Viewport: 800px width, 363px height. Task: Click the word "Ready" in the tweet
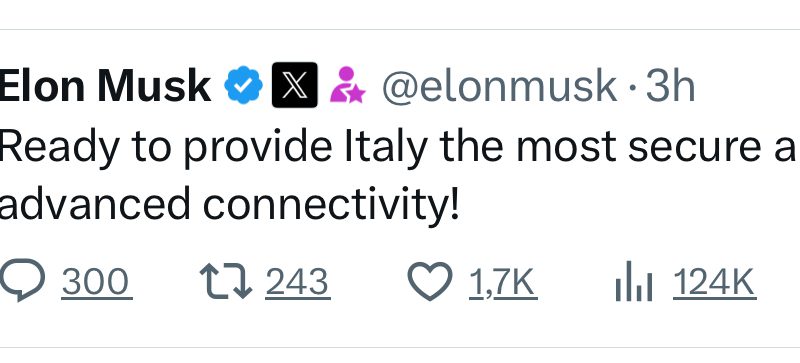coord(59,148)
